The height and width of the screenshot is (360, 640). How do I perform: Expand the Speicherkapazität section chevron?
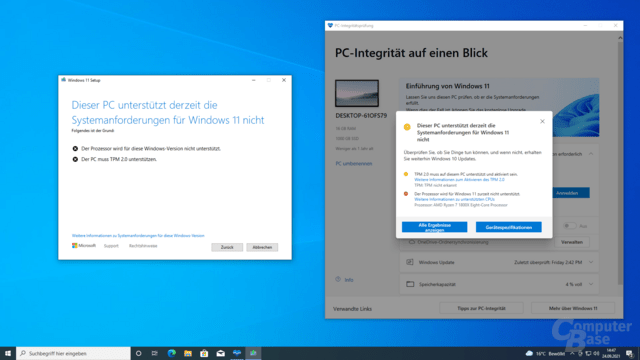[591, 284]
